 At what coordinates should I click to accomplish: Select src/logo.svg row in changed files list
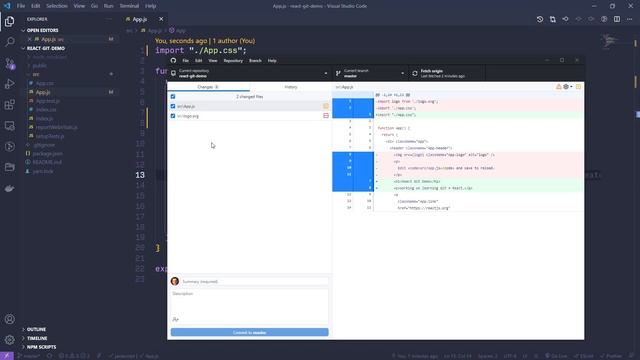pyautogui.click(x=249, y=116)
